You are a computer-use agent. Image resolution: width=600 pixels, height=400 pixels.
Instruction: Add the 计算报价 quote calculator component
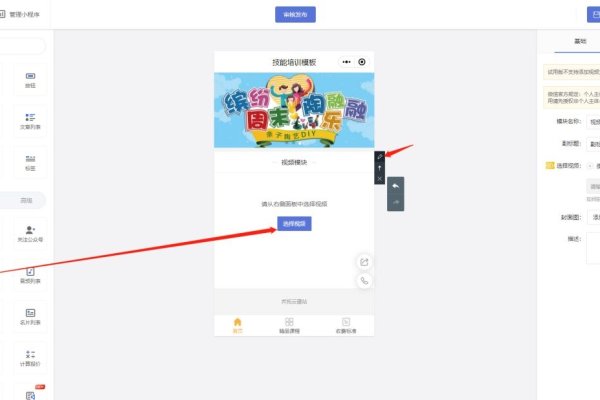(31, 359)
